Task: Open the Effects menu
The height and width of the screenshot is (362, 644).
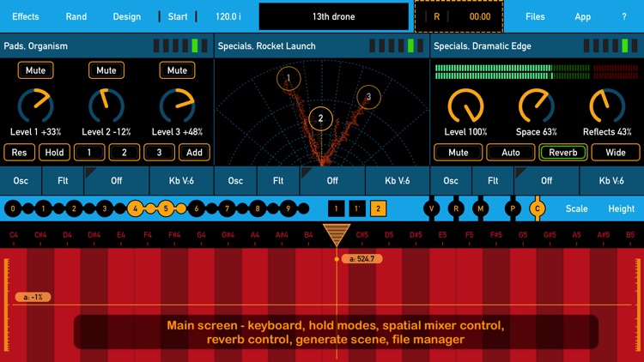Action: coord(26,17)
